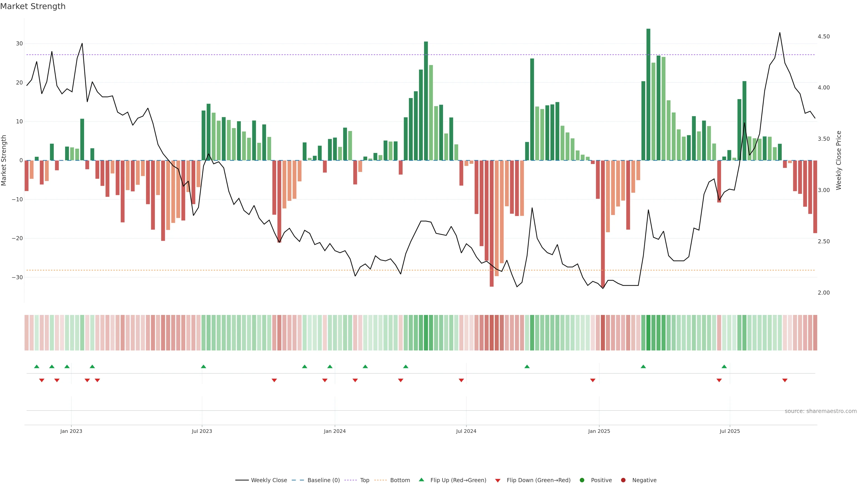
Task: Click the Flip Up marker after Jan 2025
Action: tap(643, 366)
